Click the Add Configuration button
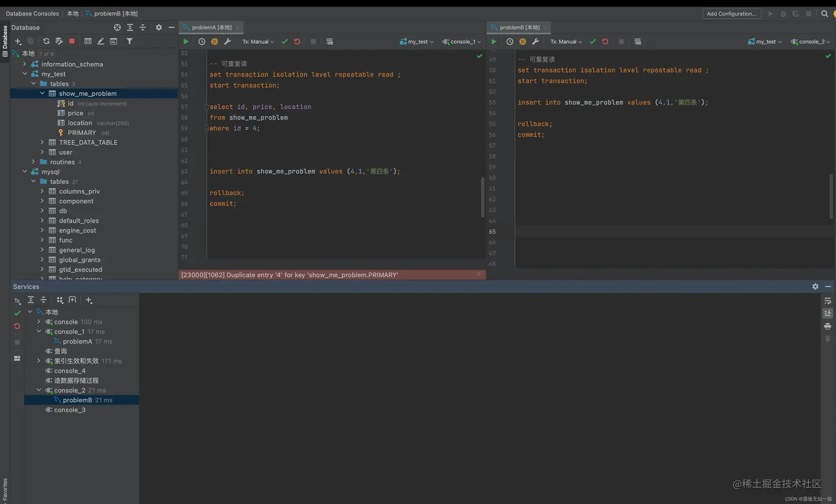Image resolution: width=836 pixels, height=504 pixels. 731,14
